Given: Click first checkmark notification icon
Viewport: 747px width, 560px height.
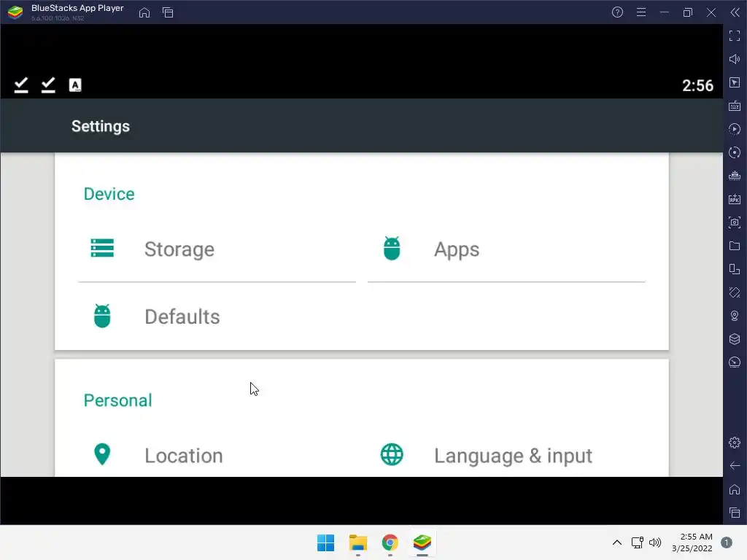Looking at the screenshot, I should [21, 85].
